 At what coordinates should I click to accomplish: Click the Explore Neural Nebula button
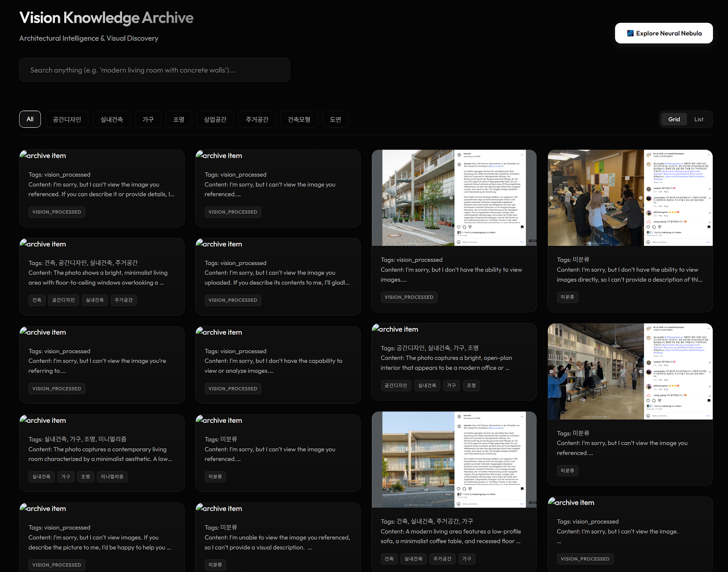(x=663, y=33)
